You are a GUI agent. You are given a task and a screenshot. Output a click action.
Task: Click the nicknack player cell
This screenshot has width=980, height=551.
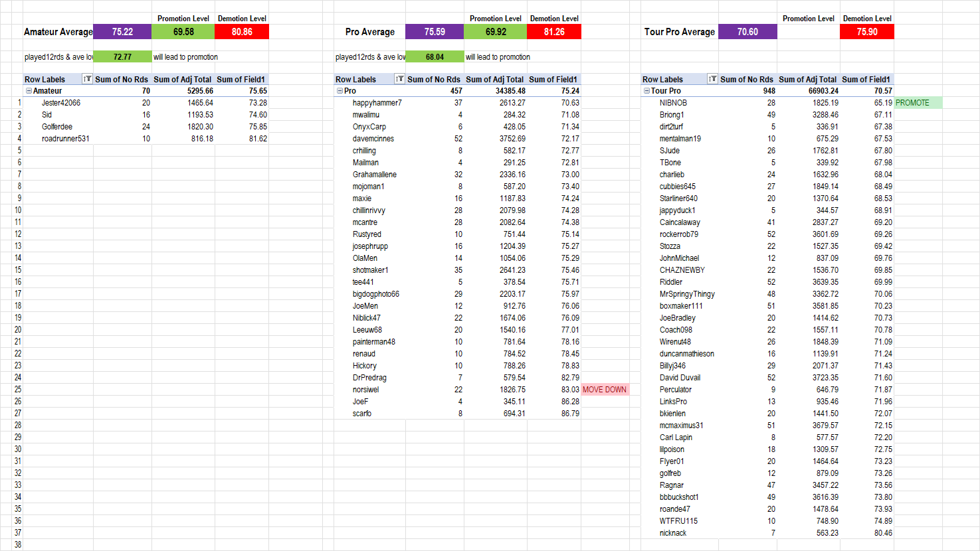[673, 533]
